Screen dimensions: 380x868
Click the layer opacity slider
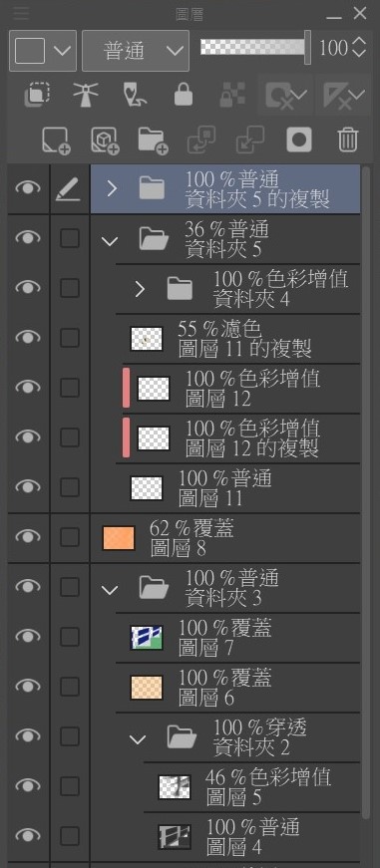click(x=254, y=48)
